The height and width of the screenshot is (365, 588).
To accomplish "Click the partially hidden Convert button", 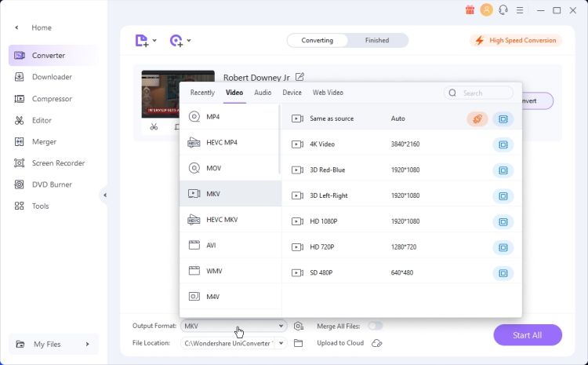I will click(x=537, y=101).
